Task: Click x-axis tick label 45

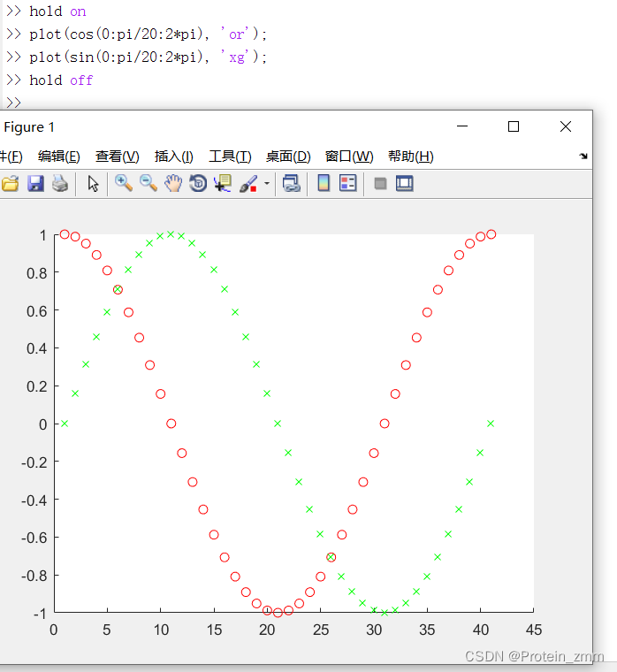Action: coord(534,630)
